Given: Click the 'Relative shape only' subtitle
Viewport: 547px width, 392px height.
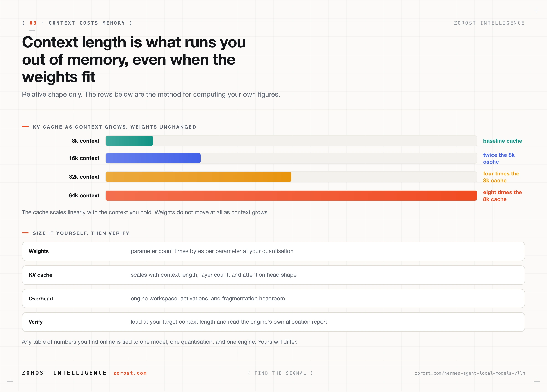Looking at the screenshot, I should 151,94.
